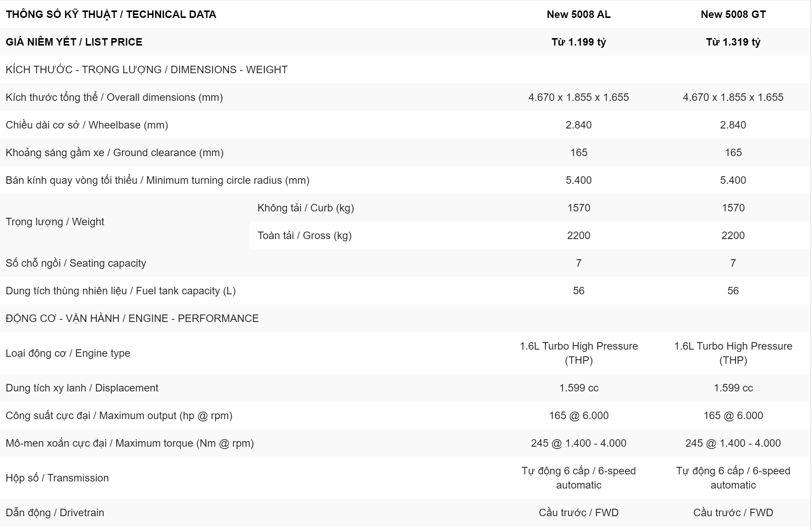Screen dimensions: 812x530
Task: Click the Wheelbase row label
Action: click(x=87, y=125)
